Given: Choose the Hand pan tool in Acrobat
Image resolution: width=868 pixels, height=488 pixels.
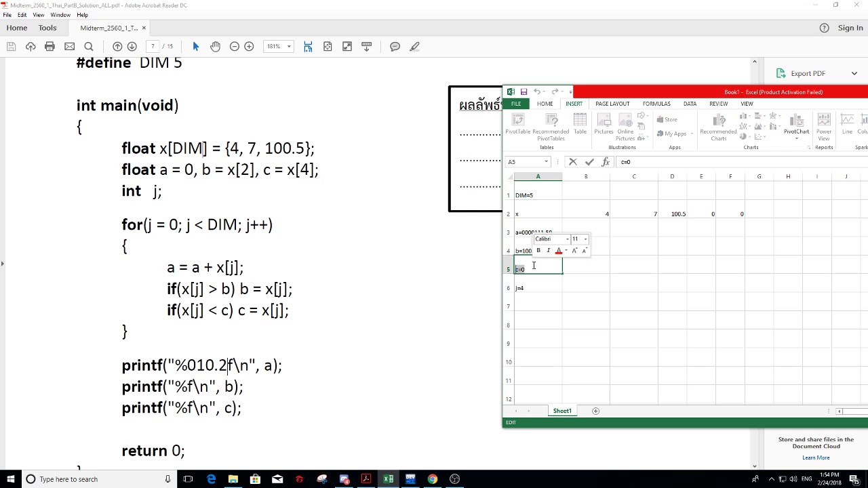Looking at the screenshot, I should (215, 46).
